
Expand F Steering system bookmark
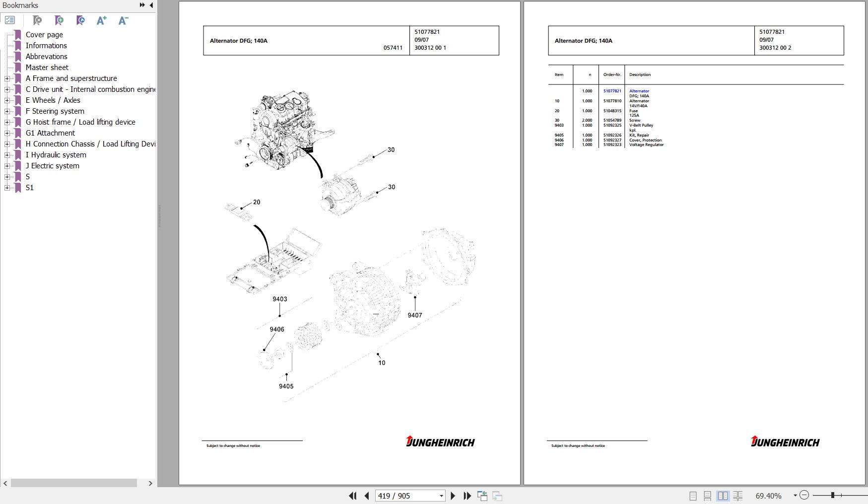click(7, 111)
